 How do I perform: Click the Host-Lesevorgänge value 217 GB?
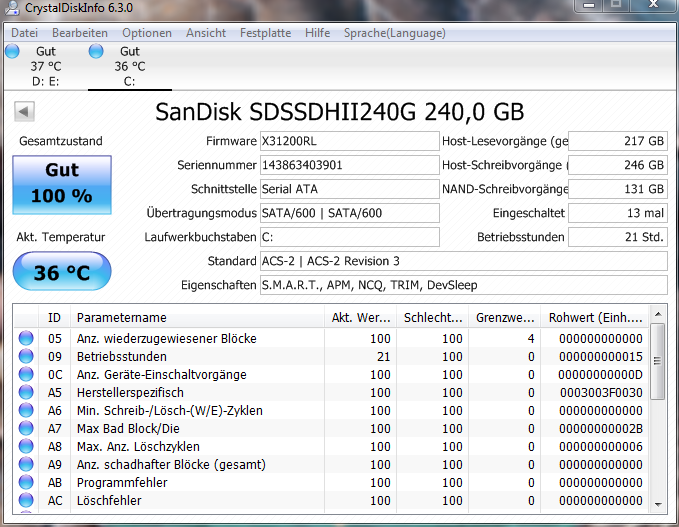pos(618,141)
